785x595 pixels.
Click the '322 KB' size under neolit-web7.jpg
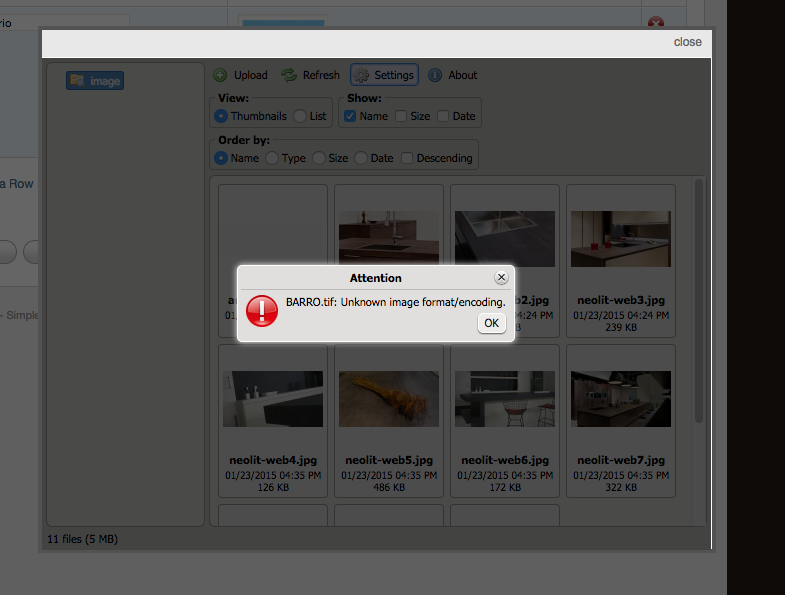(x=621, y=487)
